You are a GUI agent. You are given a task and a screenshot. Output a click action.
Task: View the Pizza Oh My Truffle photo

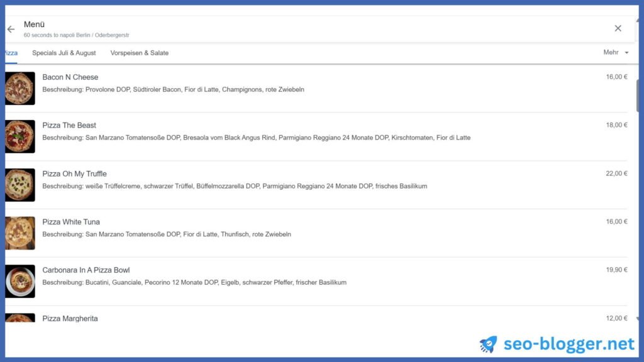[19, 185]
